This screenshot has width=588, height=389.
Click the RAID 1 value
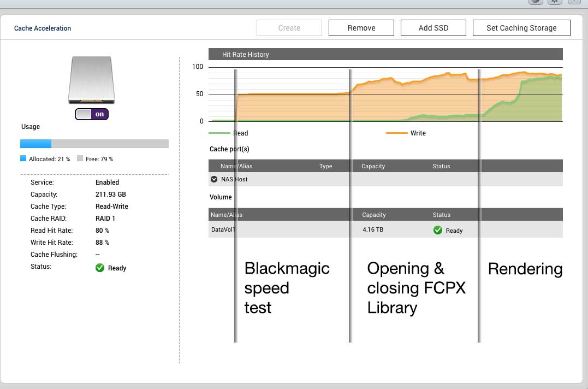tap(105, 219)
